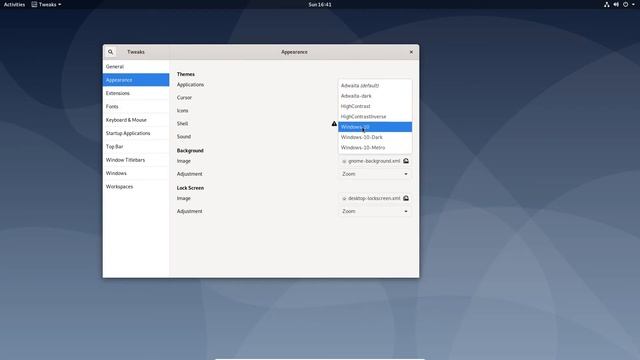Choose the Windows-10-Metro theme option
This screenshot has height=360, width=640.
coord(375,148)
